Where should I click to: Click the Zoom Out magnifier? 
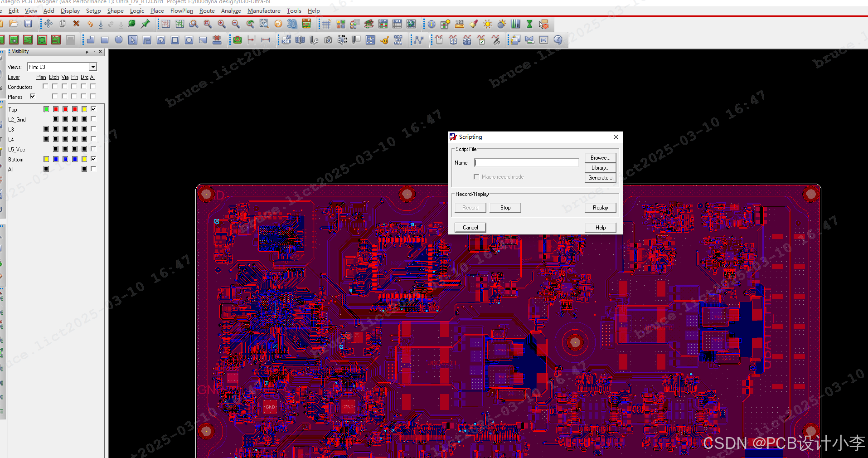coord(236,24)
